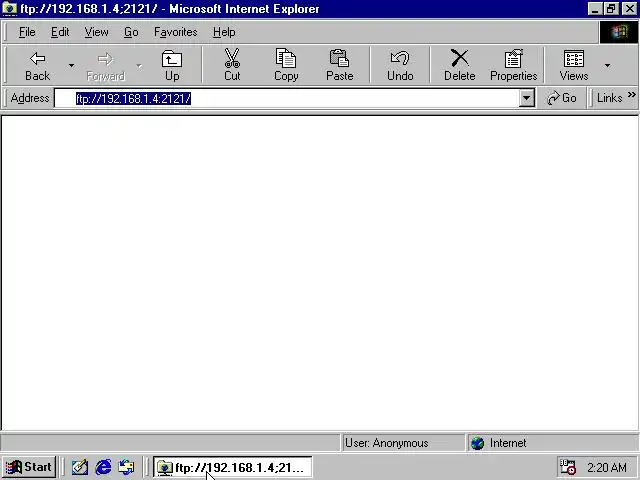Expand the Views dropdown arrow

(607, 65)
